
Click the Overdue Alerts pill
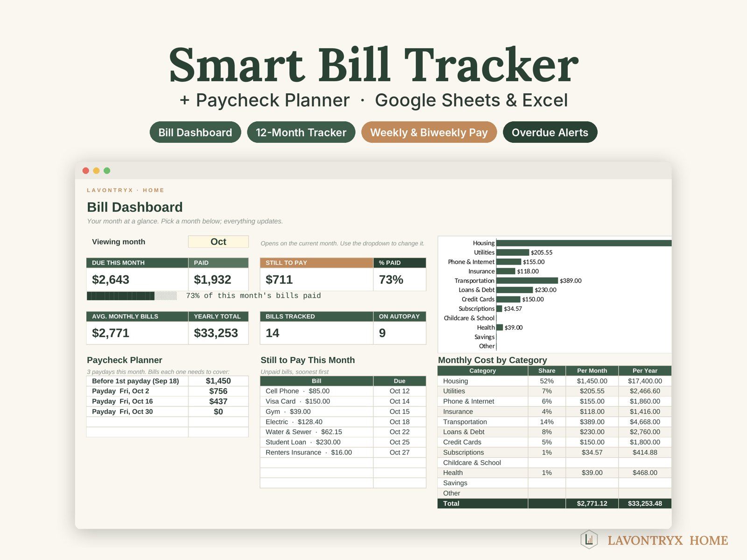(x=550, y=133)
